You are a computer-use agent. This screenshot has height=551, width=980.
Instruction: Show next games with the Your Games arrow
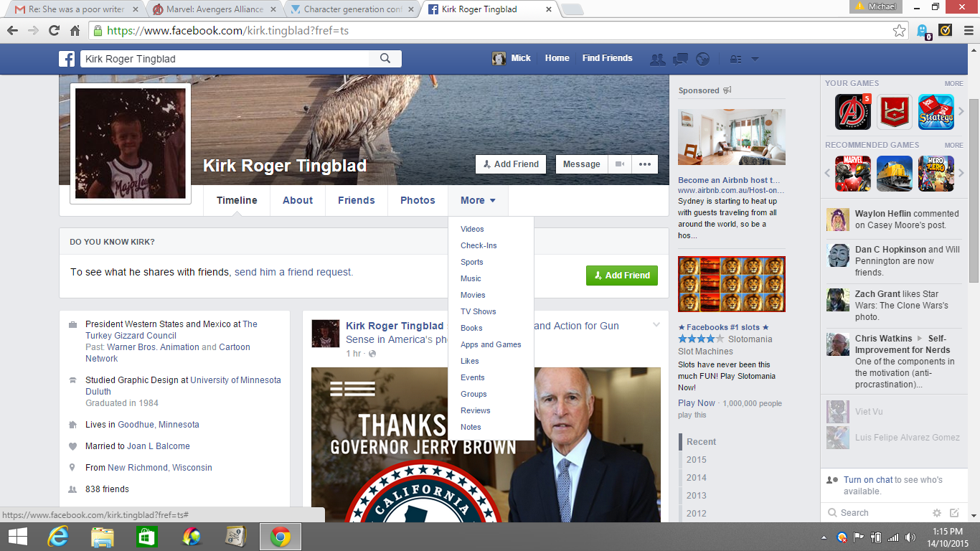[x=961, y=112]
